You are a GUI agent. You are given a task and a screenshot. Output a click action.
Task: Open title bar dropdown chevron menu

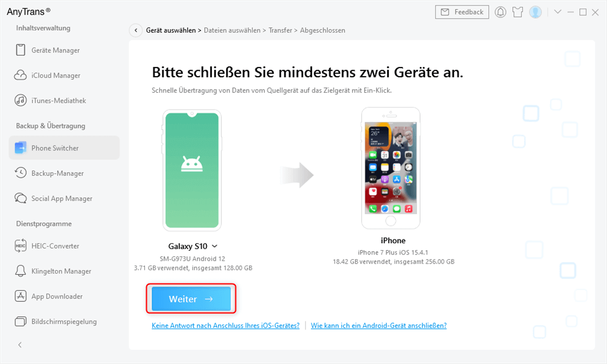pos(557,12)
